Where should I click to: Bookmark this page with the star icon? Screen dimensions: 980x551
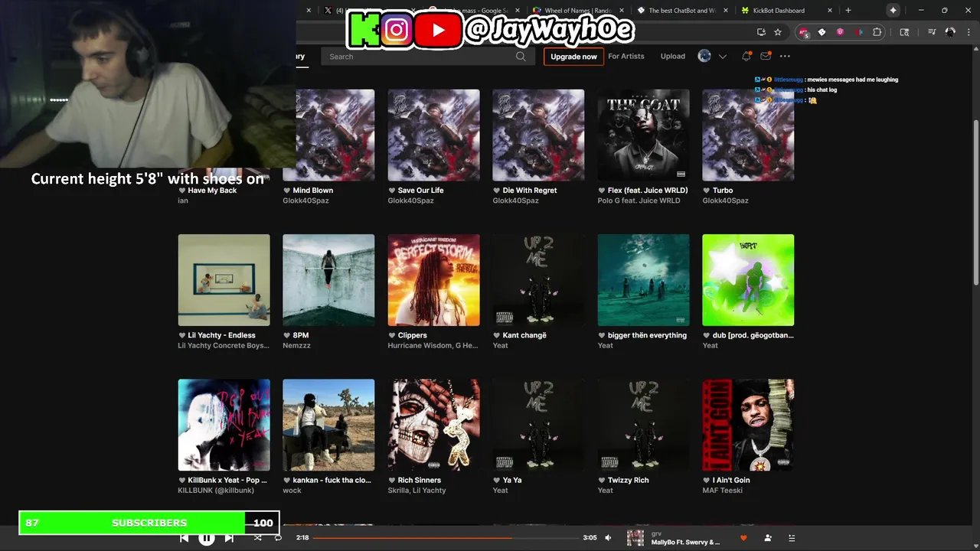(778, 32)
